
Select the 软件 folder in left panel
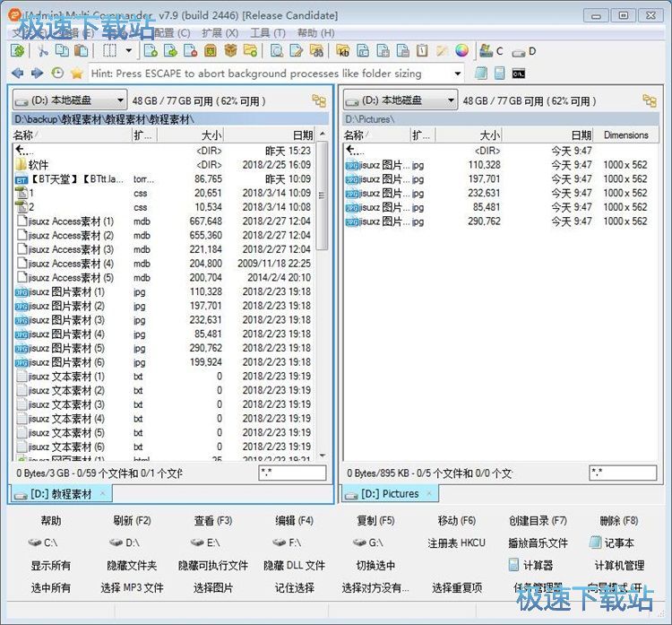(x=165, y=165)
